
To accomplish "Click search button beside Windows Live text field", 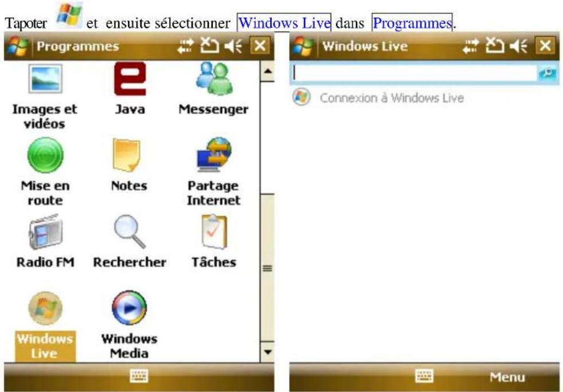I will click(548, 73).
